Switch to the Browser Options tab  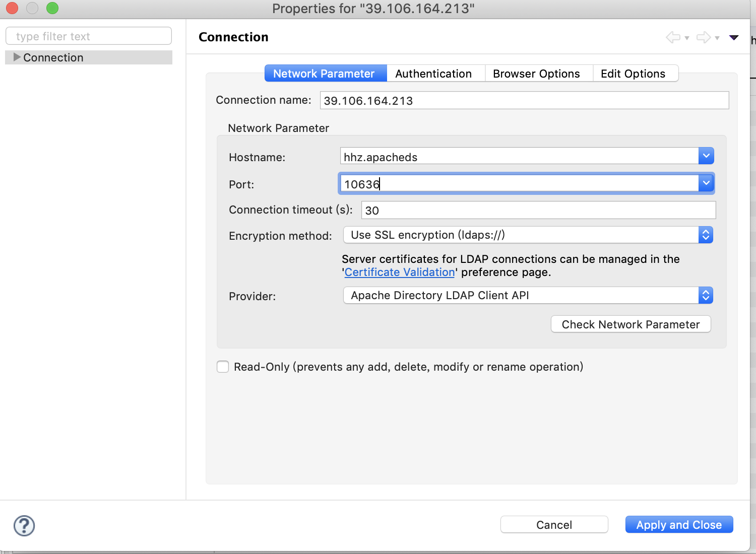pyautogui.click(x=536, y=73)
